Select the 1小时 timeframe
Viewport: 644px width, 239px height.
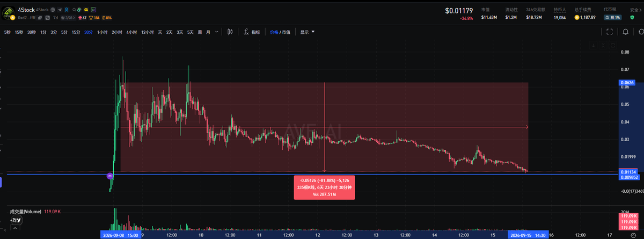click(103, 32)
